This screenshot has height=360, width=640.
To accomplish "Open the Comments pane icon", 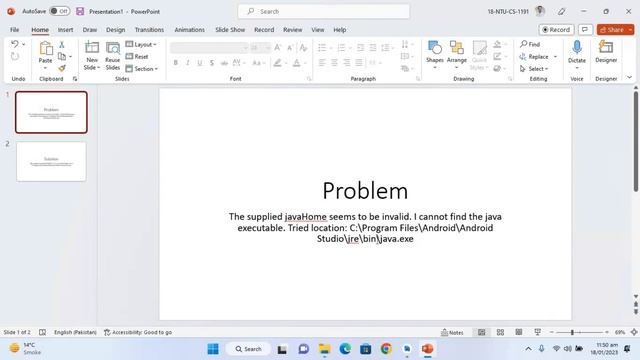I will [x=585, y=30].
